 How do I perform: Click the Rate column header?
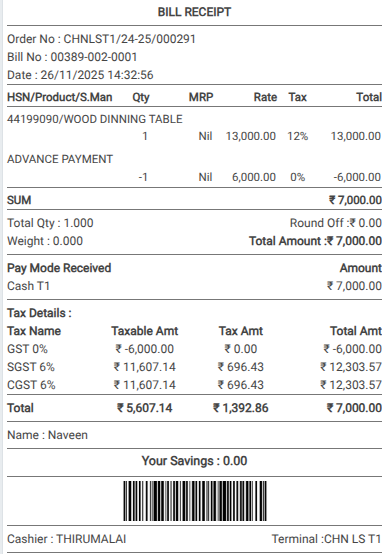[x=265, y=97]
